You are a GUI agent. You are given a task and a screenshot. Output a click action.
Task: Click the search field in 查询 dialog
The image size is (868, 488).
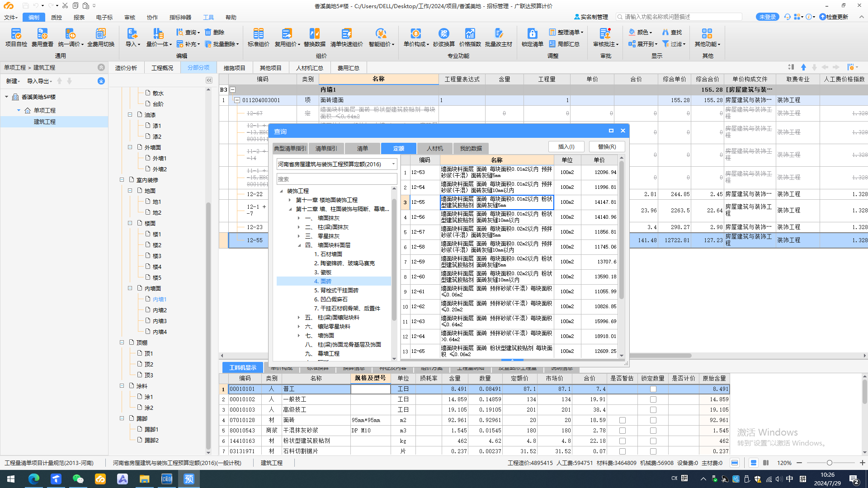(337, 179)
